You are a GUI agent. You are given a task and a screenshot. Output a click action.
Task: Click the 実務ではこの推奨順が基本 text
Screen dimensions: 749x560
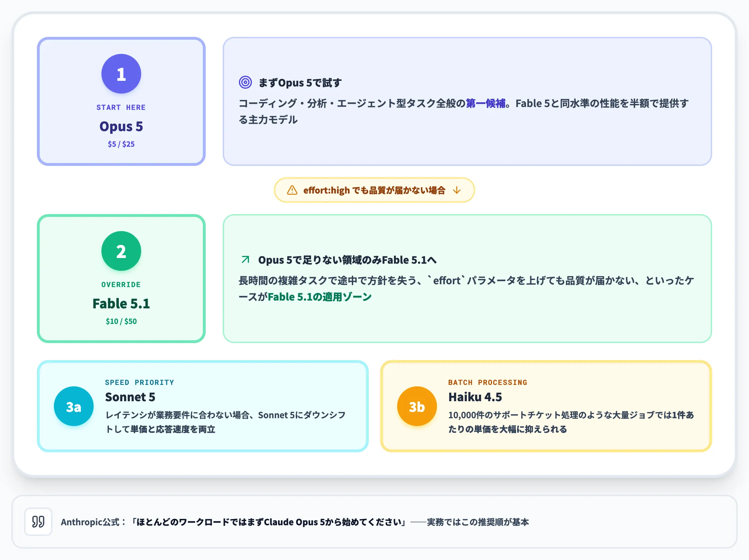click(478, 522)
